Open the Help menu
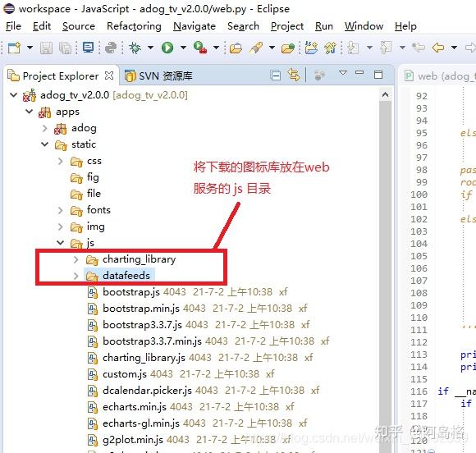This screenshot has height=453, width=476. (405, 26)
